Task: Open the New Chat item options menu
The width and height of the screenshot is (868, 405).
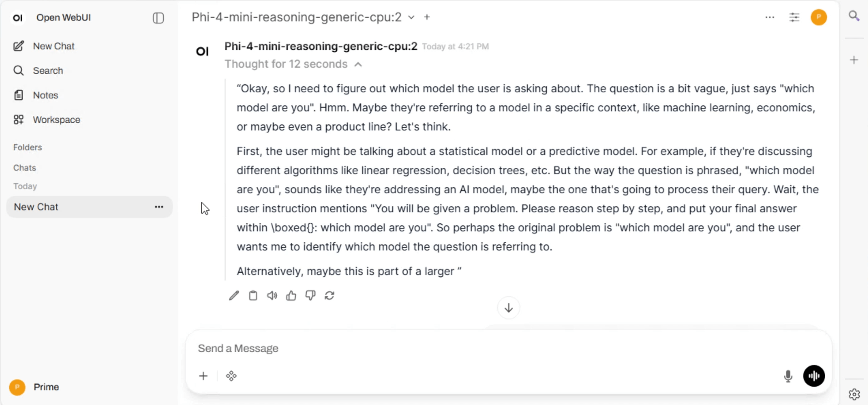Action: pos(159,207)
